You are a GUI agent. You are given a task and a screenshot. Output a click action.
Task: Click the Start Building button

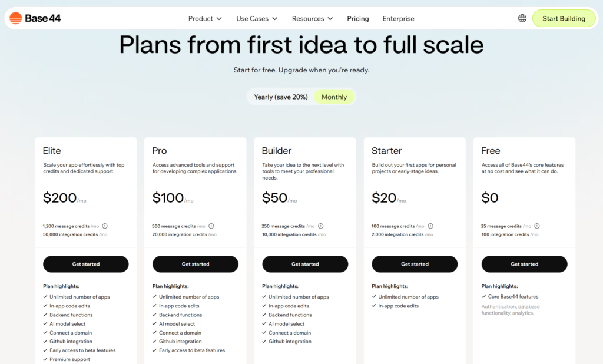click(564, 18)
